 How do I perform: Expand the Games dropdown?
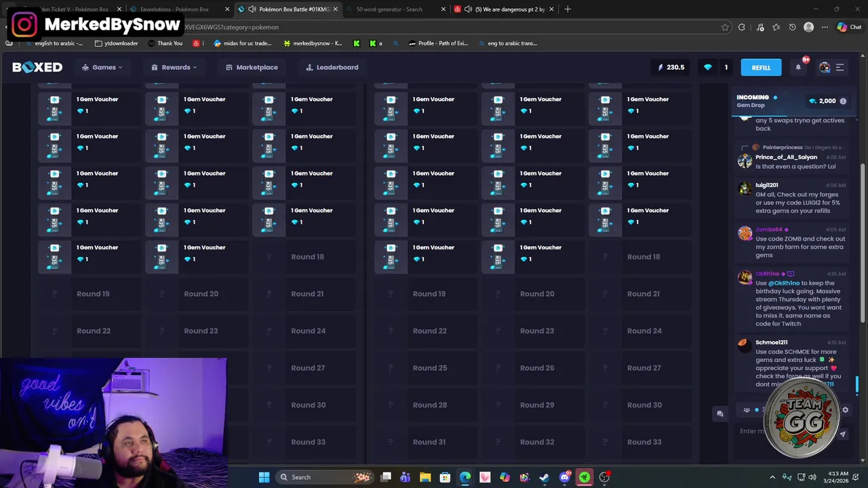[102, 67]
